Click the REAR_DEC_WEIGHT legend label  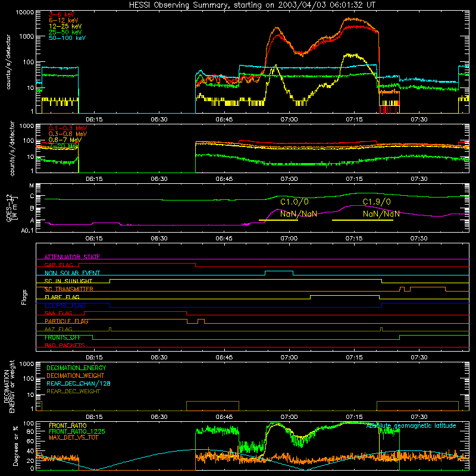[x=73, y=392]
